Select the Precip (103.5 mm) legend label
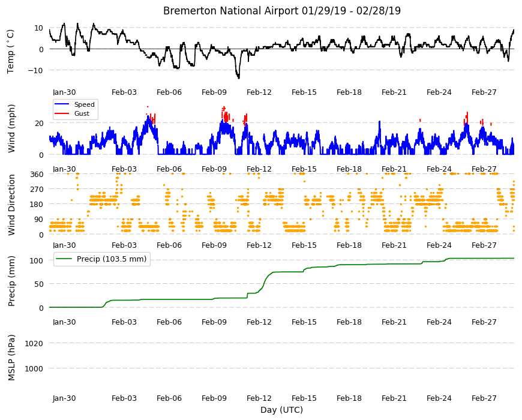Screen dimensions: 522x420 [112, 259]
